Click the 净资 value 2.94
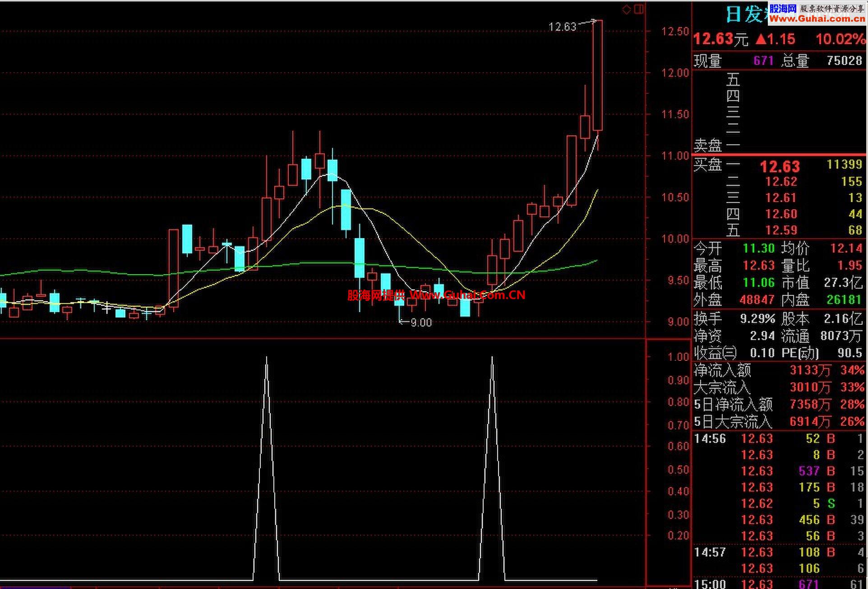 tap(762, 336)
